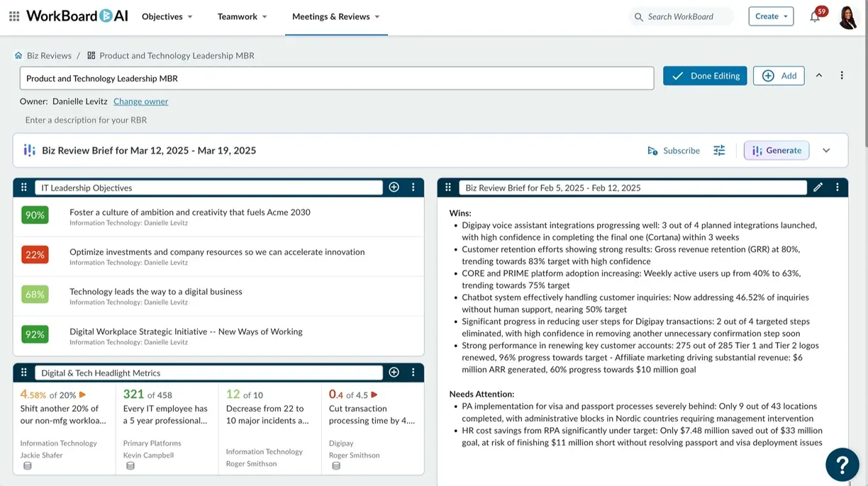Click the dashboard grid icon in breadcrumb
The width and height of the screenshot is (868, 486).
(91, 55)
